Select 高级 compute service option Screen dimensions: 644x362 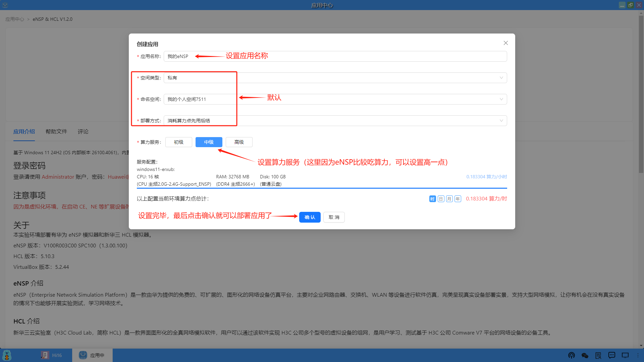click(x=239, y=142)
